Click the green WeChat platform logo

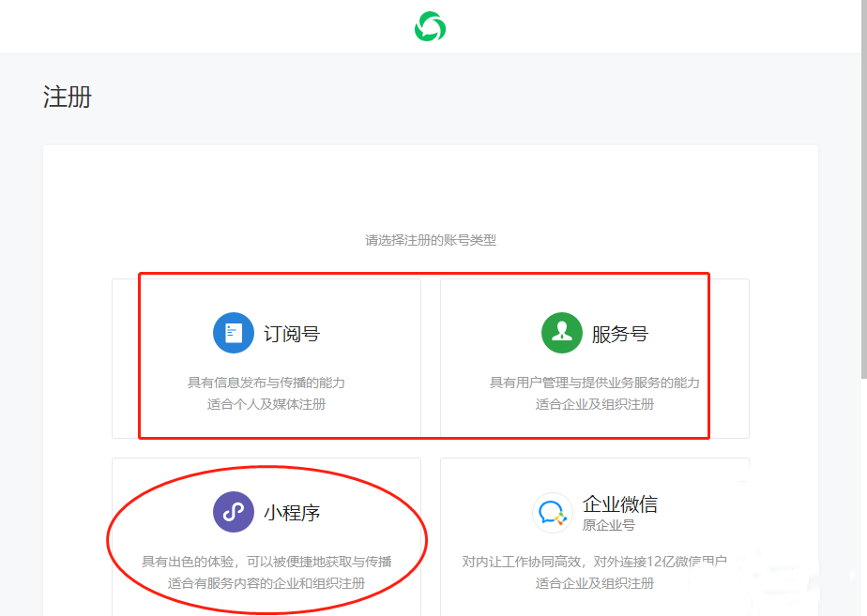tap(430, 26)
